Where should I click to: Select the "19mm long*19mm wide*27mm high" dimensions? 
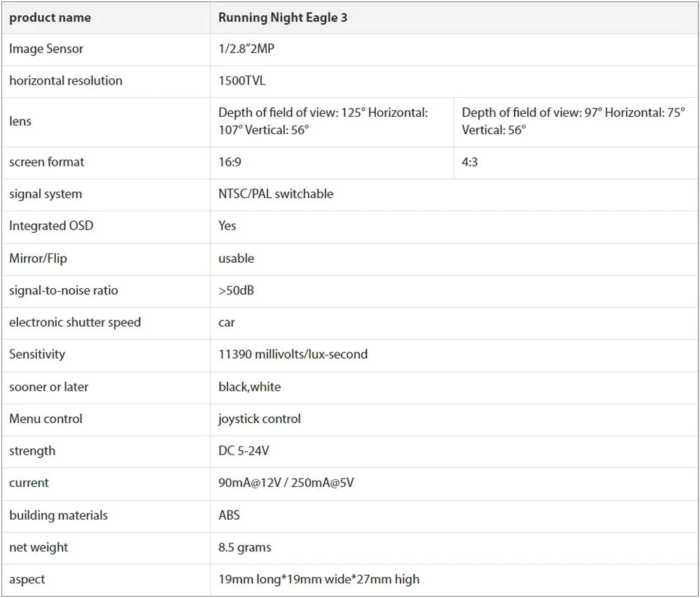319,580
